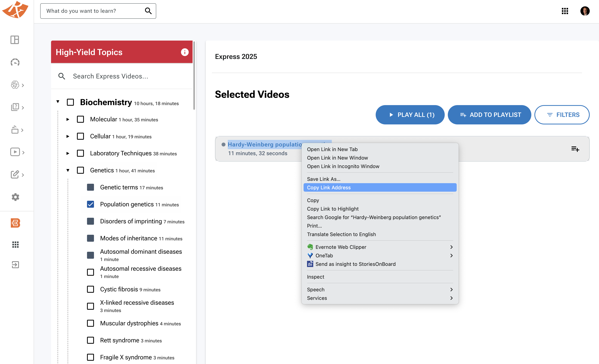This screenshot has height=364, width=599.
Task: Open the settings gear in sidebar
Action: pos(15,197)
